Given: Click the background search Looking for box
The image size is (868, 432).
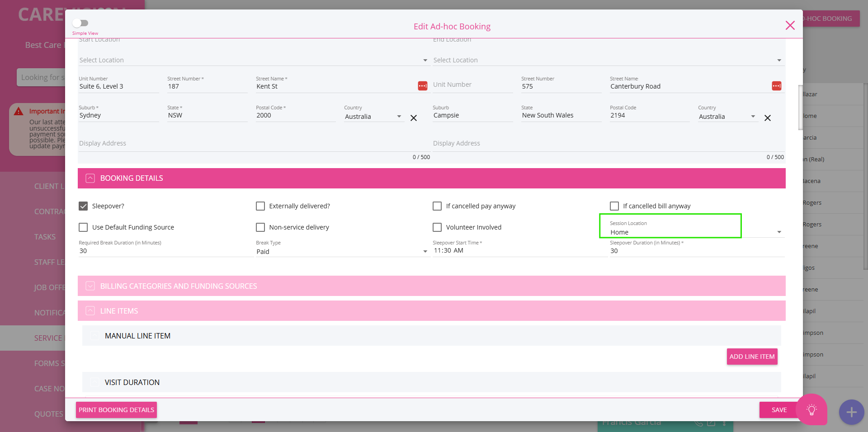Looking at the screenshot, I should point(41,77).
